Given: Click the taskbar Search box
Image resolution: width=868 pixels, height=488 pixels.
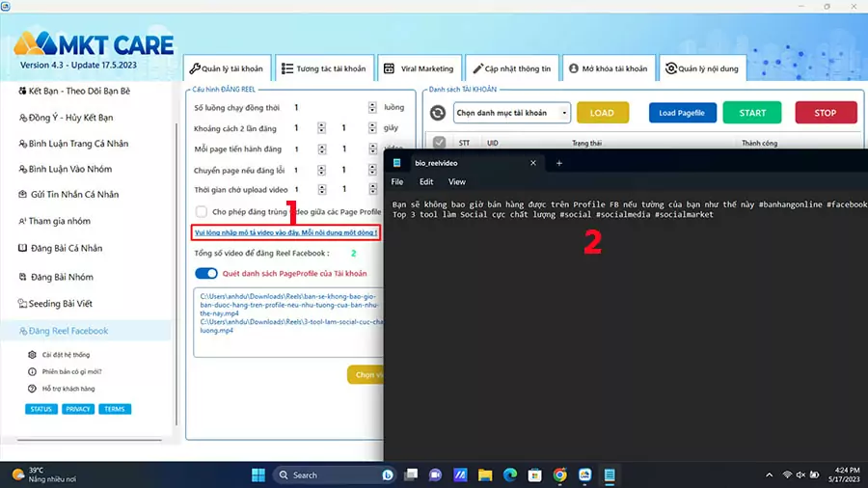Looking at the screenshot, I should 335,474.
